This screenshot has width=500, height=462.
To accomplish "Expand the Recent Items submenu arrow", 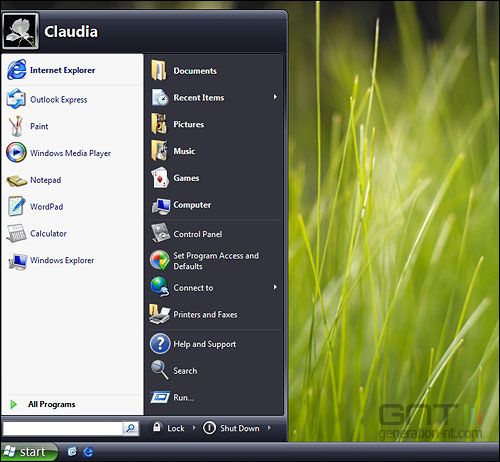I will pyautogui.click(x=275, y=97).
